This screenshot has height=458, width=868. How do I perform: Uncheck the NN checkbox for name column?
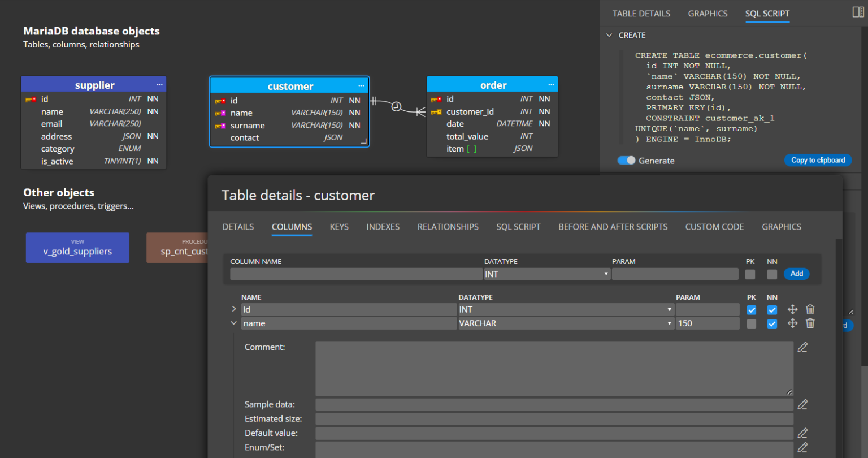pos(772,324)
